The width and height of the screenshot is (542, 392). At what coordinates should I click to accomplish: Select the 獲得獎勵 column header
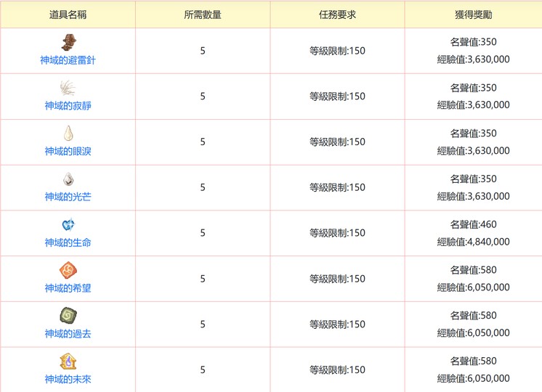pos(473,15)
